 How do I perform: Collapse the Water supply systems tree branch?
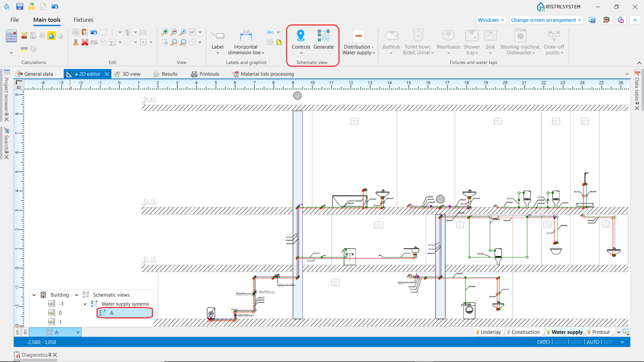[x=85, y=304]
